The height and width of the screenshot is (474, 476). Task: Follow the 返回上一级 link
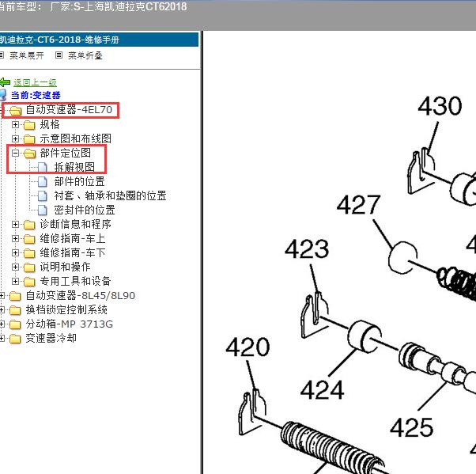[x=35, y=82]
